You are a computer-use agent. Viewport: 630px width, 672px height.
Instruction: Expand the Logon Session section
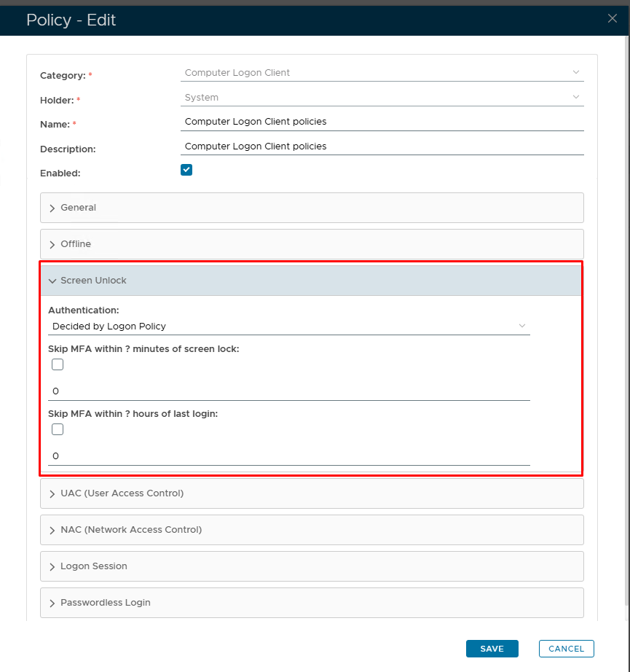pyautogui.click(x=312, y=566)
